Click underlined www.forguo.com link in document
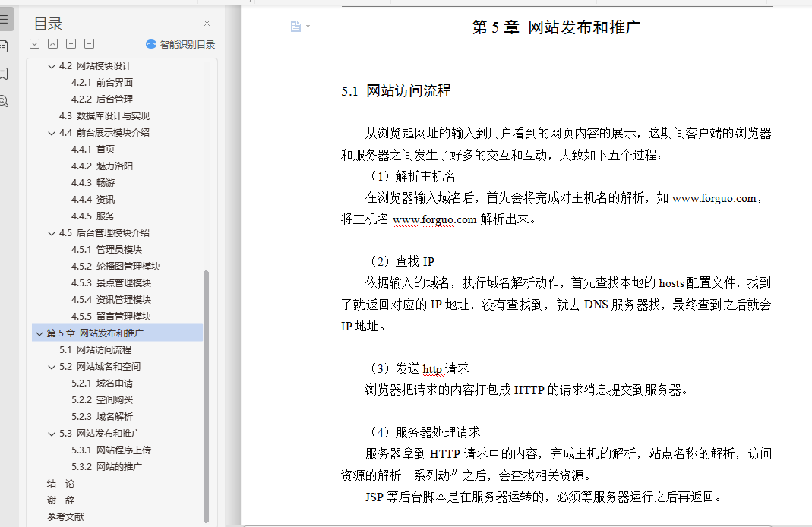The image size is (812, 527). (434, 219)
